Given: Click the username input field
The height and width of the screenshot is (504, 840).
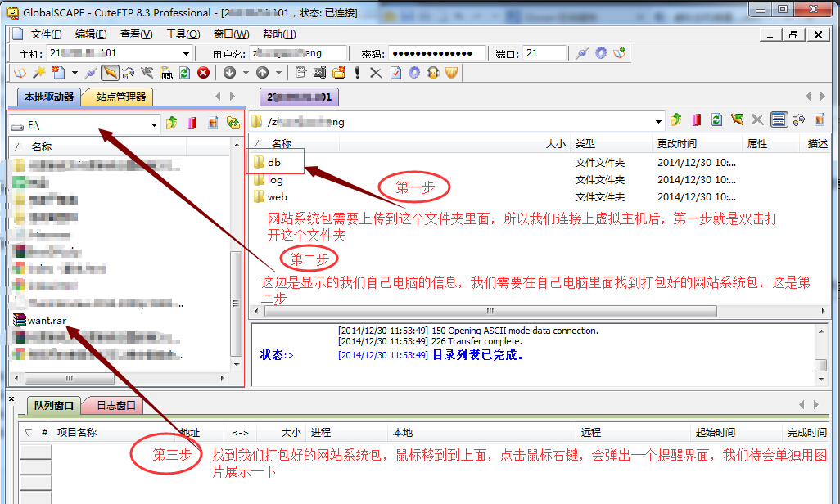Looking at the screenshot, I should (x=299, y=53).
